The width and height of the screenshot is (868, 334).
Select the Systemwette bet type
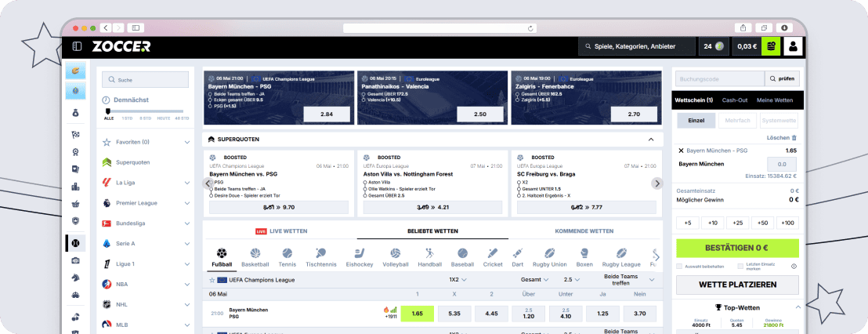779,120
